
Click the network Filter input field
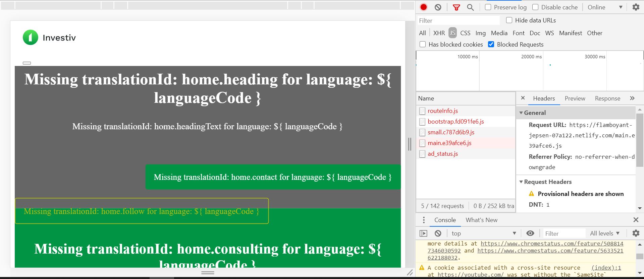458,20
